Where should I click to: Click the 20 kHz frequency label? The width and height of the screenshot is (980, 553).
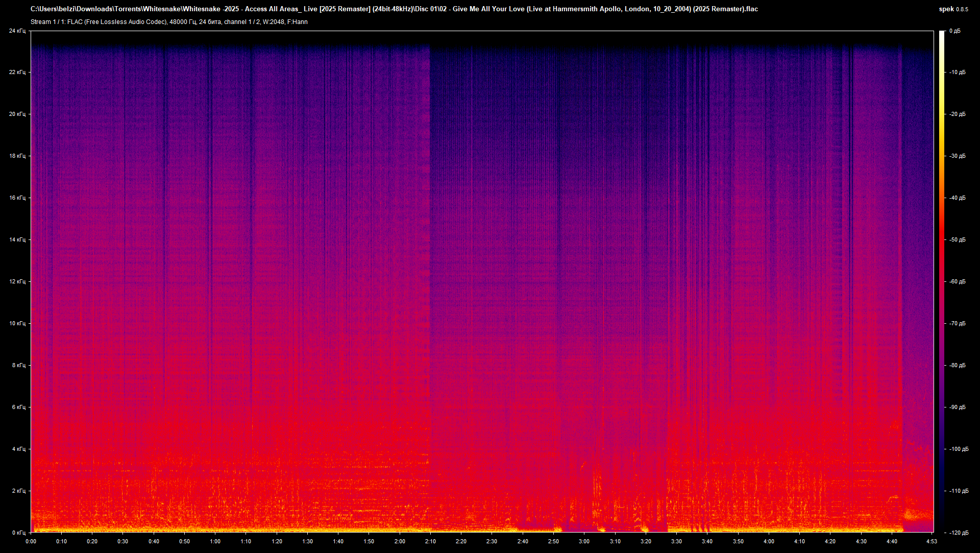pos(17,114)
